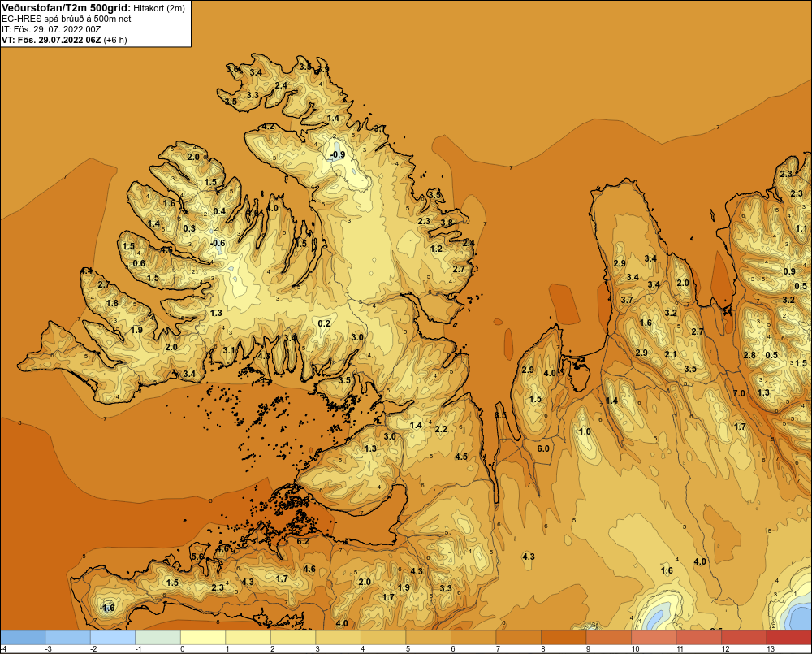Choose the 6 to 7 legend color swatch
812x654 pixels.
pos(473,638)
